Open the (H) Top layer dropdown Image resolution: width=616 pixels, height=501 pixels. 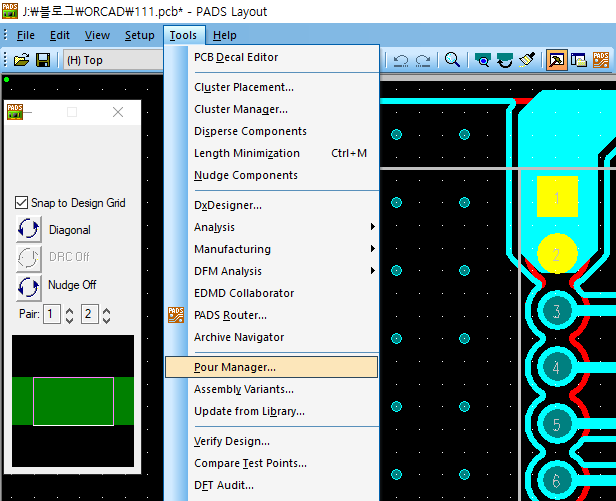[x=113, y=60]
